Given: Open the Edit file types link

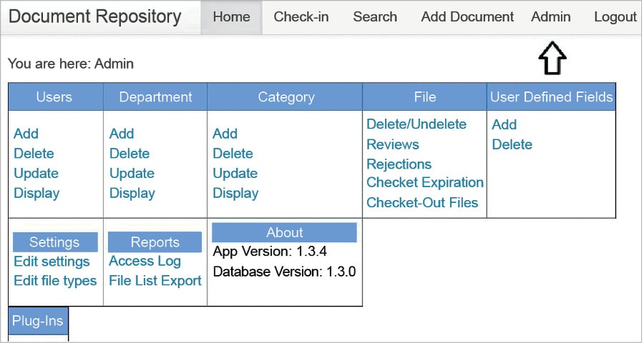Looking at the screenshot, I should pyautogui.click(x=55, y=281).
